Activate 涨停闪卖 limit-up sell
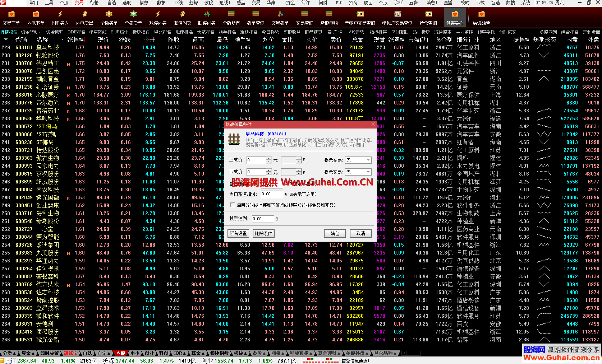Viewport: 602px width, 364px height. click(x=182, y=18)
